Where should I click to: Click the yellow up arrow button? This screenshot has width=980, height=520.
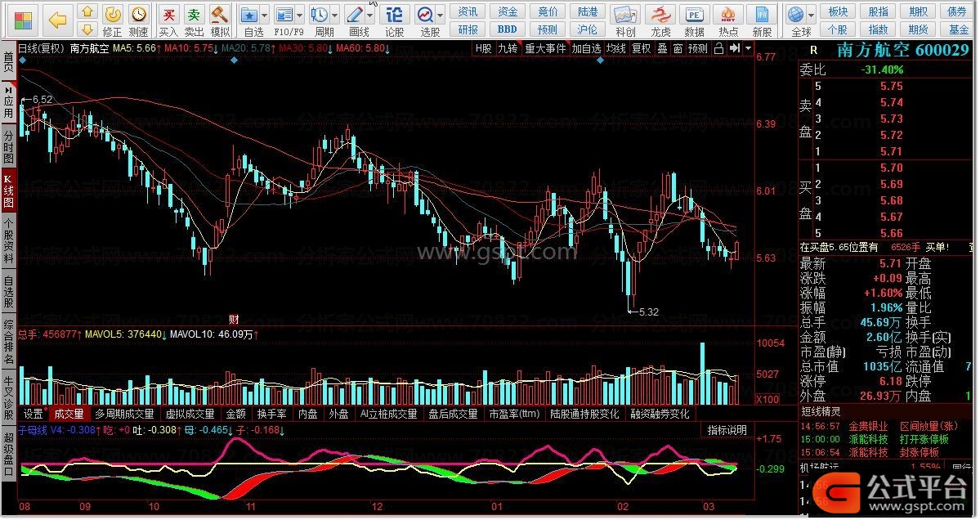pyautogui.click(x=87, y=11)
